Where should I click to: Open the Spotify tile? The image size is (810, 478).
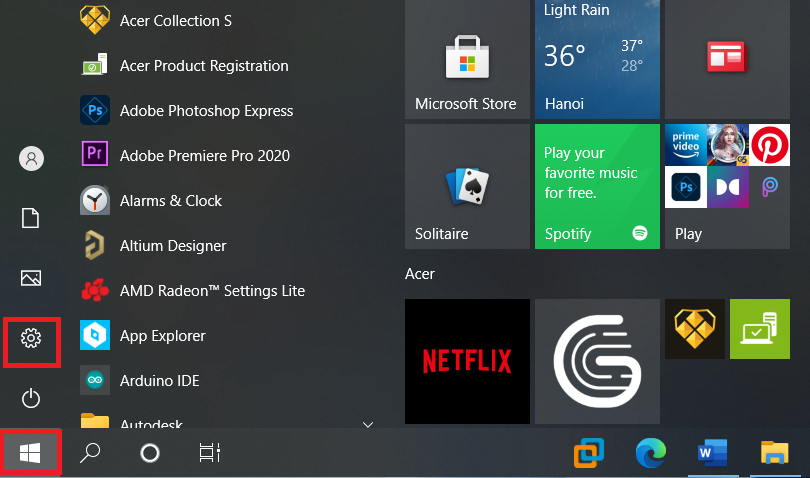click(x=597, y=187)
